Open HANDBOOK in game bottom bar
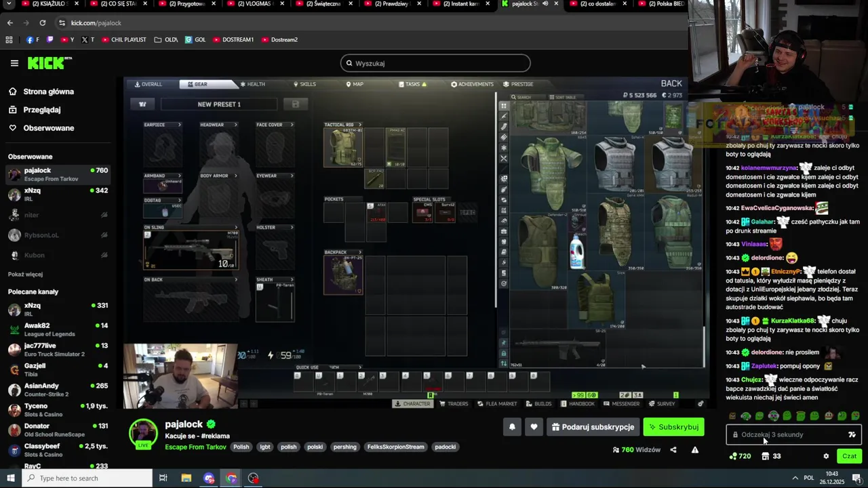The image size is (868, 488). tap(578, 404)
